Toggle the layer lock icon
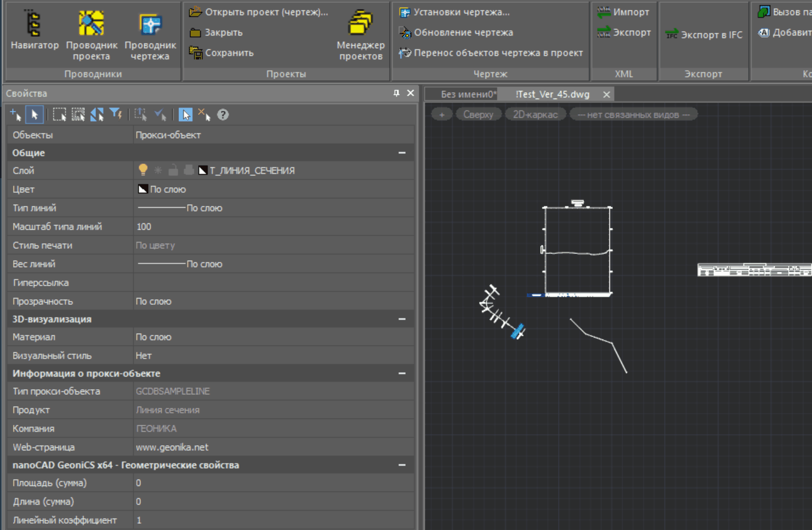The image size is (812, 530). pyautogui.click(x=174, y=170)
